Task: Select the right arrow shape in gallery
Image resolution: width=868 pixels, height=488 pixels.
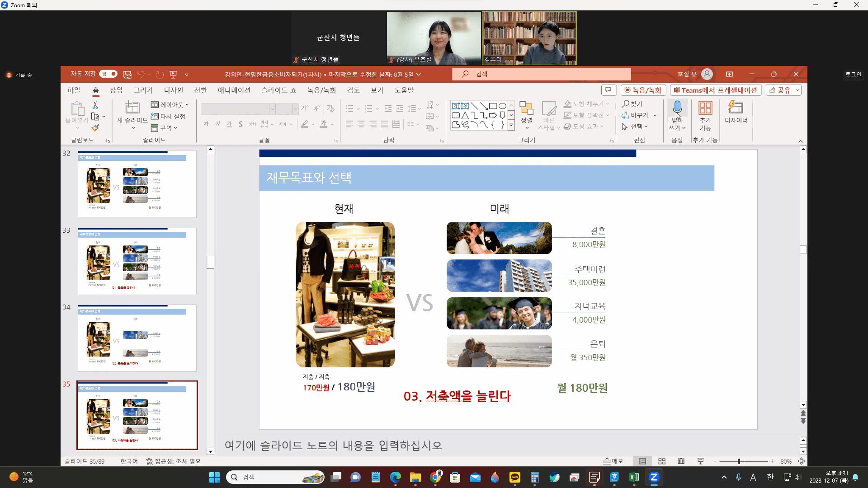Action: (493, 116)
